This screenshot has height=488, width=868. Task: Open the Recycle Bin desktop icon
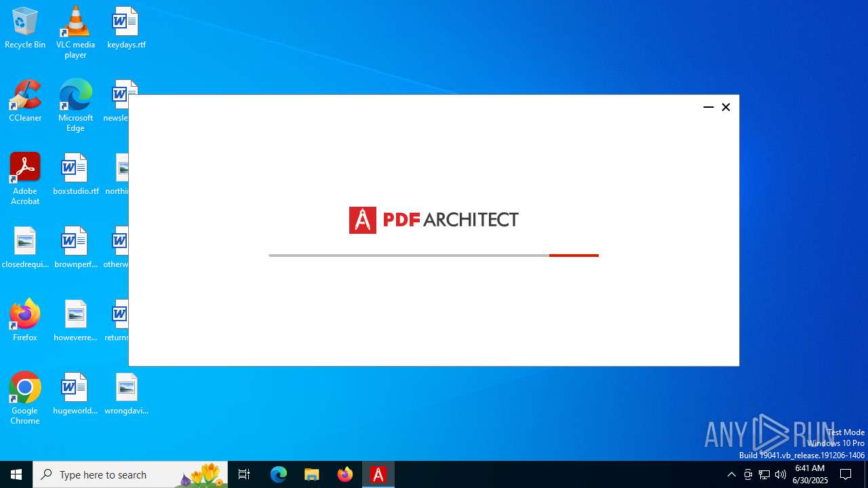pos(25,28)
